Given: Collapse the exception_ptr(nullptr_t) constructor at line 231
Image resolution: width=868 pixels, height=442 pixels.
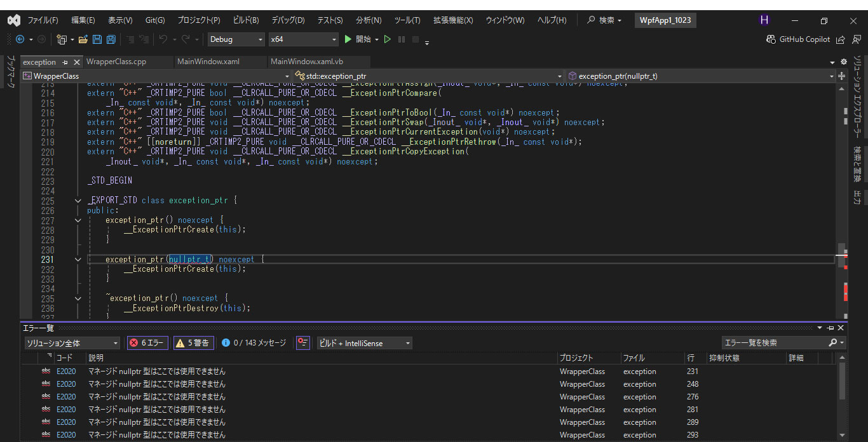Looking at the screenshot, I should pos(78,259).
